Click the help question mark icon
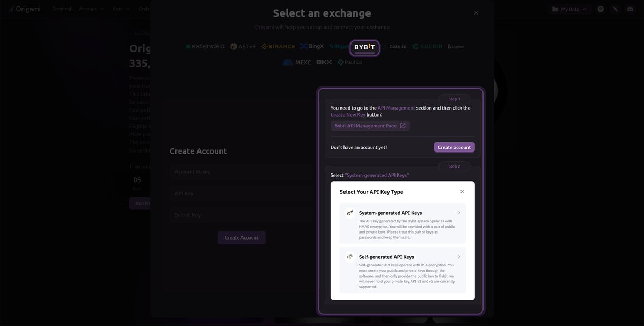The width and height of the screenshot is (644, 326). coord(601,9)
